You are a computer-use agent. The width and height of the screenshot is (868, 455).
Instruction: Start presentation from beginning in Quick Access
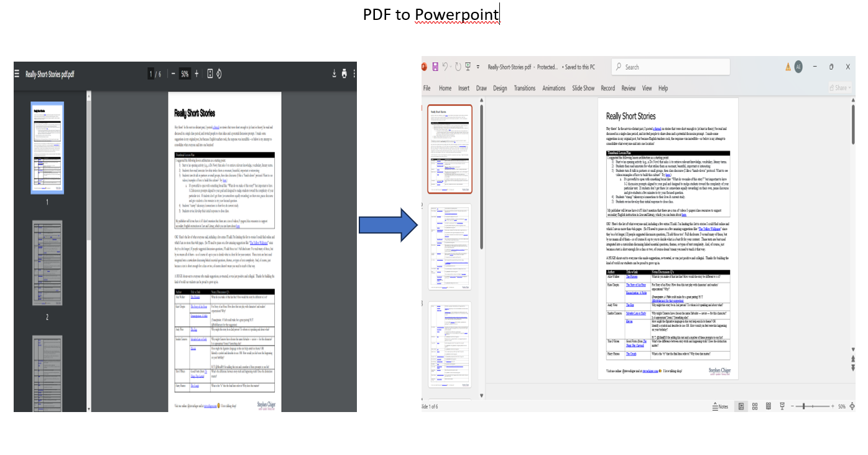pyautogui.click(x=468, y=67)
